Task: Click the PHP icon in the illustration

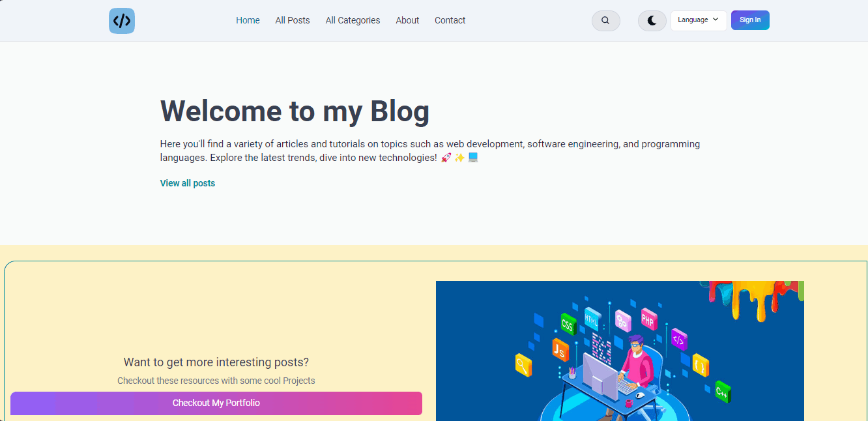Action: (x=647, y=319)
